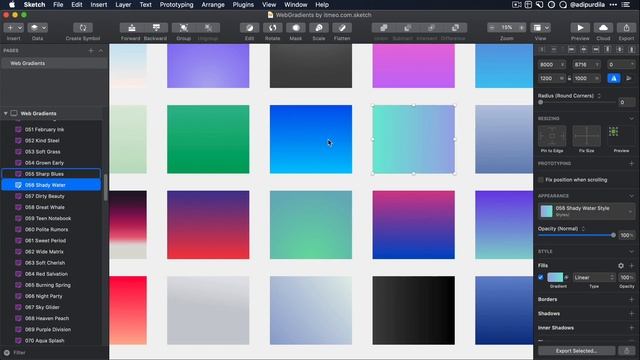The height and width of the screenshot is (360, 640).
Task: Open the Layer menu
Action: pyautogui.click(x=123, y=5)
